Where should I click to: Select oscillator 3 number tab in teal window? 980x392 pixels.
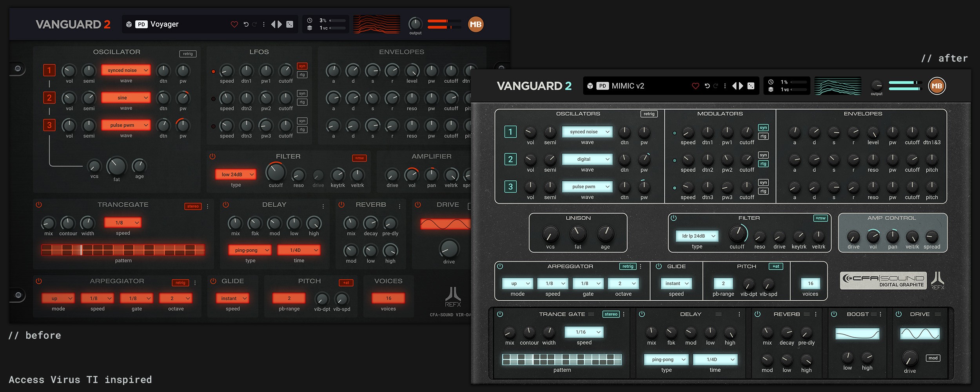[510, 187]
